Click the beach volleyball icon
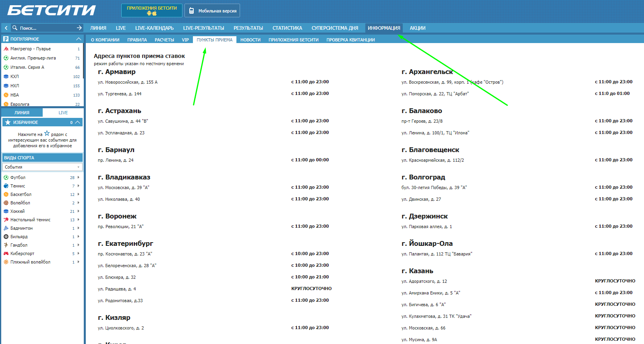The width and height of the screenshot is (644, 344). click(6, 262)
